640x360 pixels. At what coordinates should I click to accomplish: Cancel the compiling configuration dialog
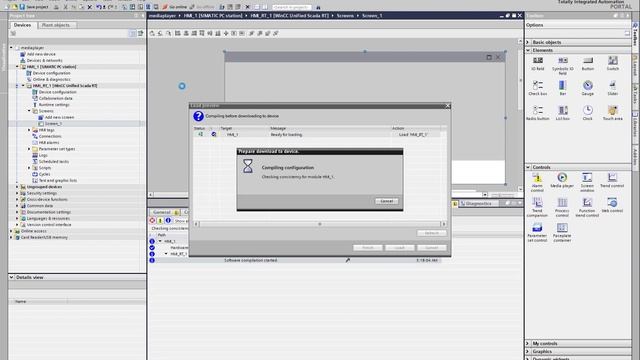coord(387,201)
